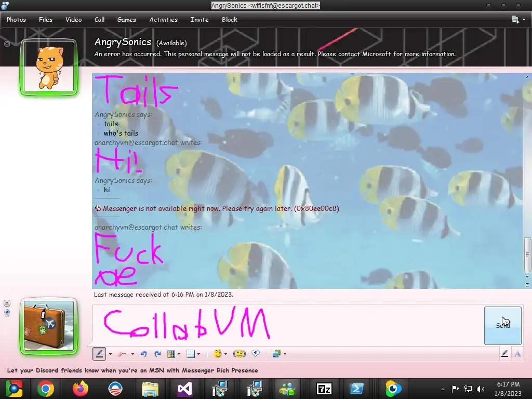The height and width of the screenshot is (399, 532).
Task: Open the Call menu
Action: [x=99, y=20]
